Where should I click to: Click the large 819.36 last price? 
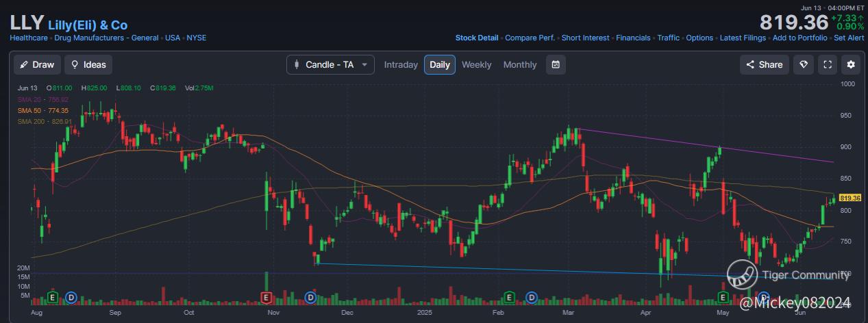point(794,23)
